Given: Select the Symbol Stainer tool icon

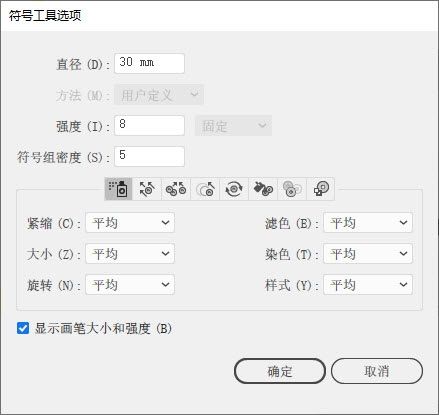Looking at the screenshot, I should 263,189.
